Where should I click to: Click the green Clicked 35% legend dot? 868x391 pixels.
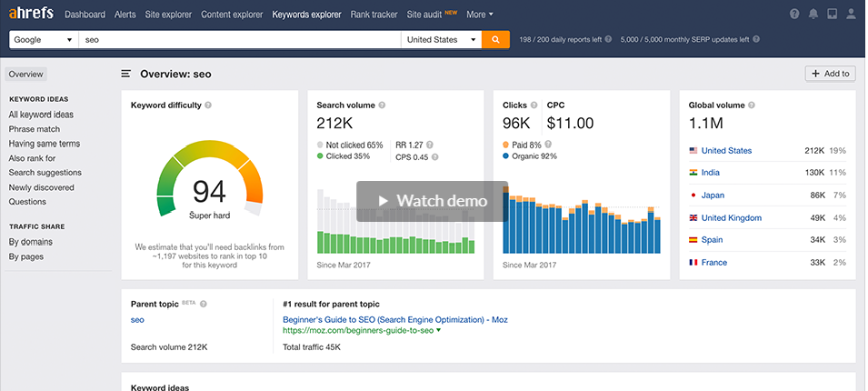pyautogui.click(x=320, y=156)
